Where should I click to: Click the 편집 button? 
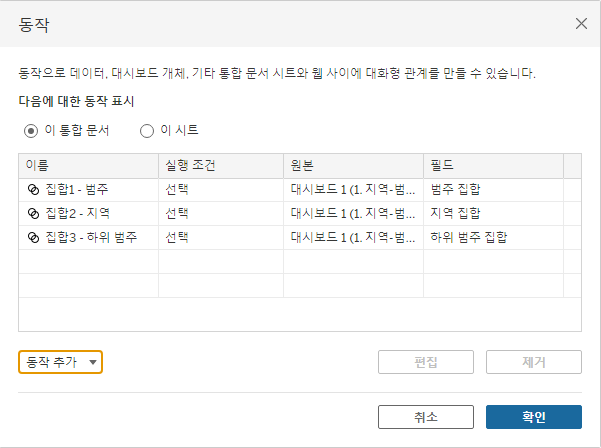pyautogui.click(x=426, y=362)
